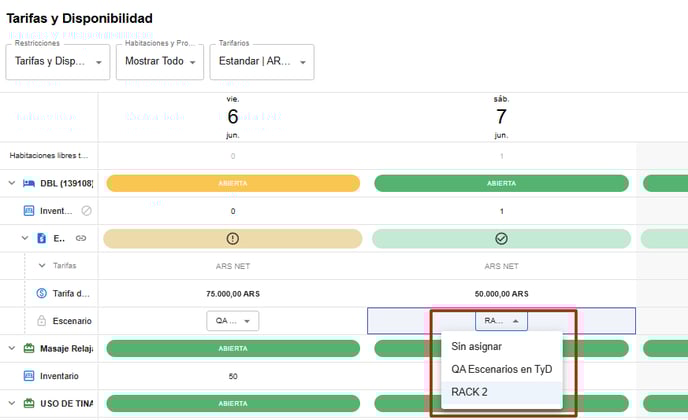Click the checkmark icon on June 7
The height and width of the screenshot is (420, 688).
501,239
